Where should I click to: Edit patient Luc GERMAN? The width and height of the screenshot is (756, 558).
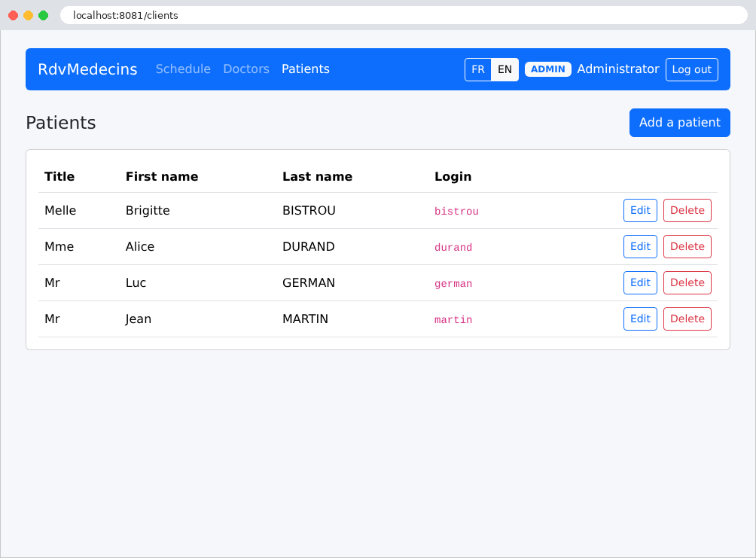click(x=640, y=282)
